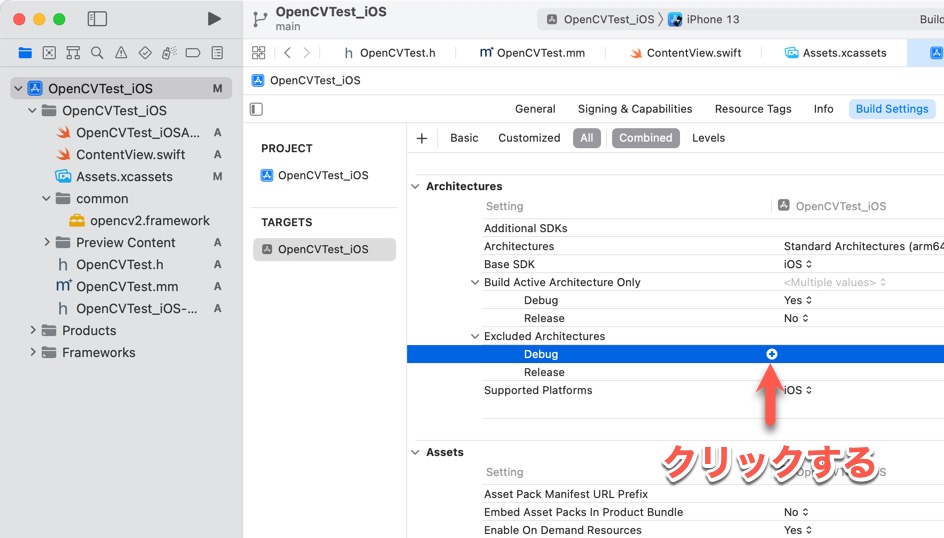Open the Source Control navigator
Screen dimensions: 944x538
pyautogui.click(x=49, y=53)
